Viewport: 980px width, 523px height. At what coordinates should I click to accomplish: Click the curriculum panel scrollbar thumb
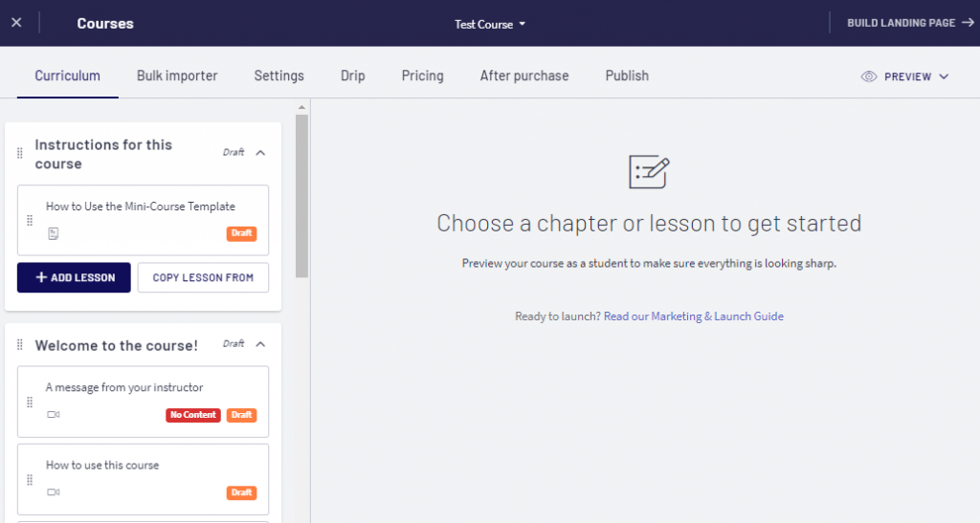[x=301, y=195]
